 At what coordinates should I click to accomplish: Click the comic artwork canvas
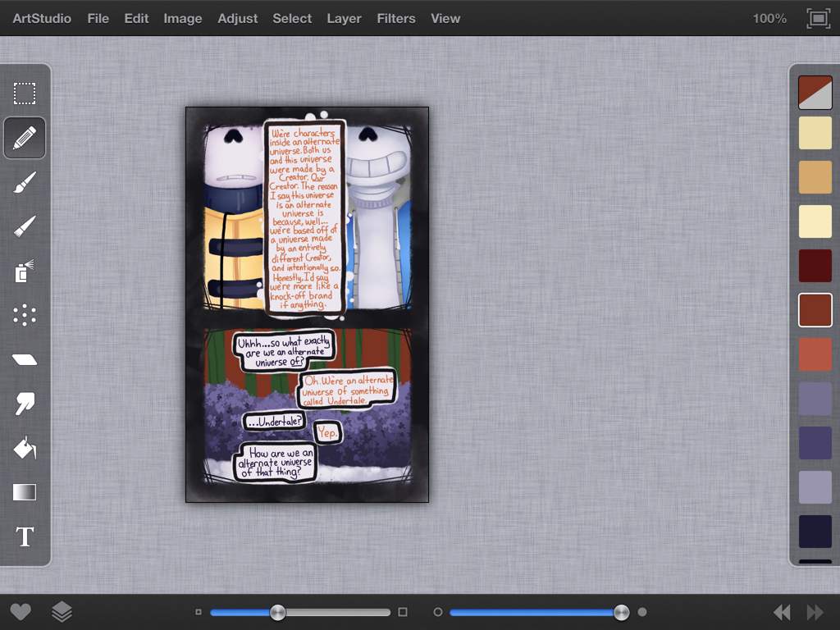[x=307, y=305]
